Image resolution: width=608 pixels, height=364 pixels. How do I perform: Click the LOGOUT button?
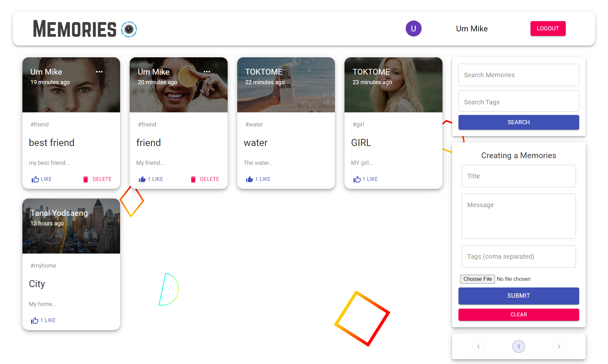(x=548, y=28)
